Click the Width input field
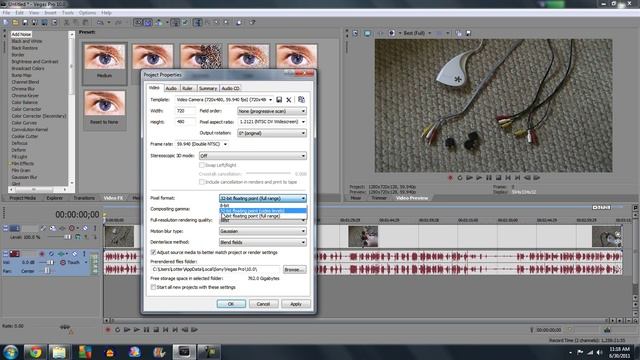The image size is (640, 360). click(x=185, y=111)
